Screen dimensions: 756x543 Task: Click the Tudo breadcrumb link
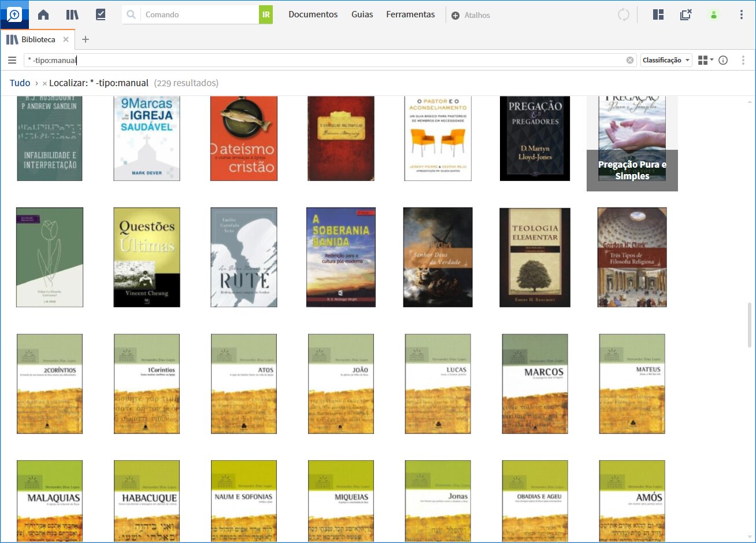[20, 83]
